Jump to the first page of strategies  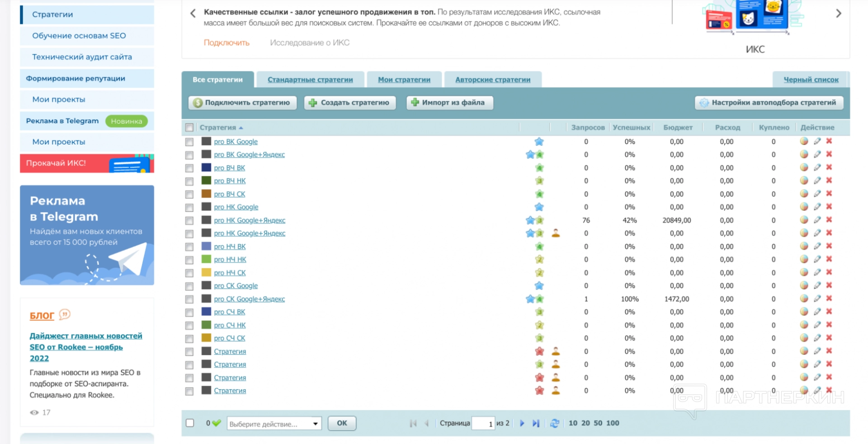(413, 423)
